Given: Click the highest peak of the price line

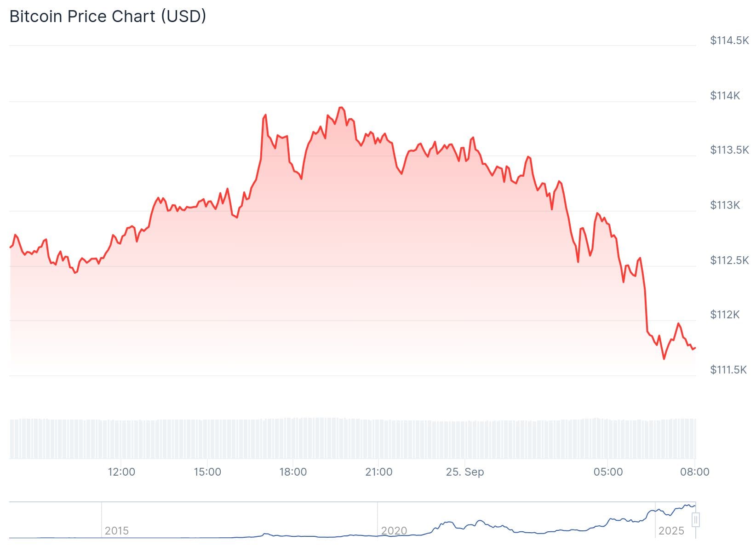Looking at the screenshot, I should (x=341, y=108).
